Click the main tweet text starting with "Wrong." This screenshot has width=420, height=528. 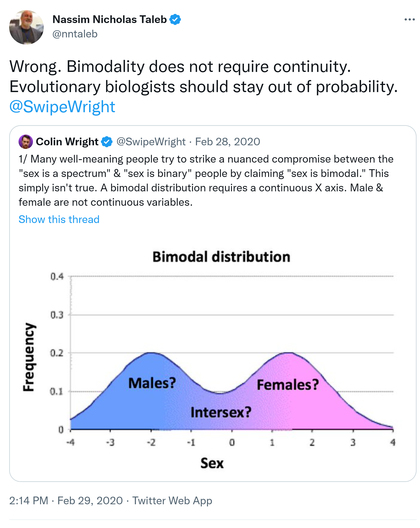point(203,76)
